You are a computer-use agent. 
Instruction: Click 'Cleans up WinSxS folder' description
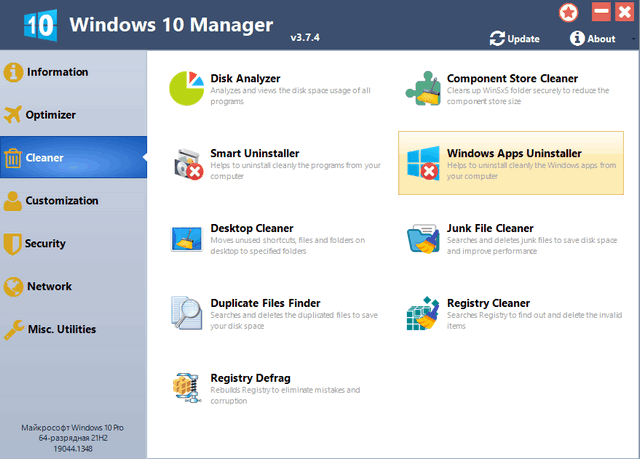coord(528,96)
